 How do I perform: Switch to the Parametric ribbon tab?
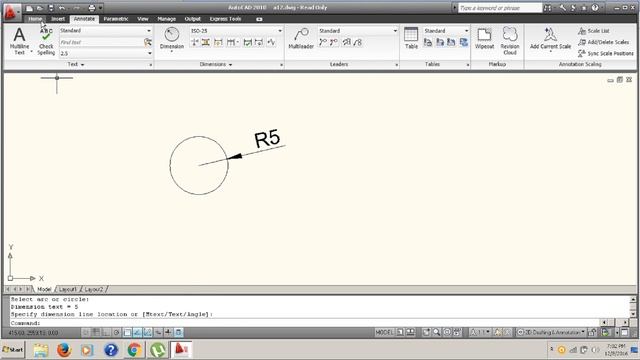pos(116,19)
